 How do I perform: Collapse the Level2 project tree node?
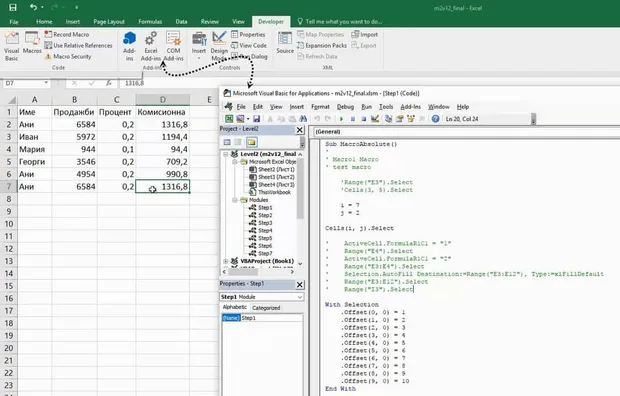tap(226, 154)
